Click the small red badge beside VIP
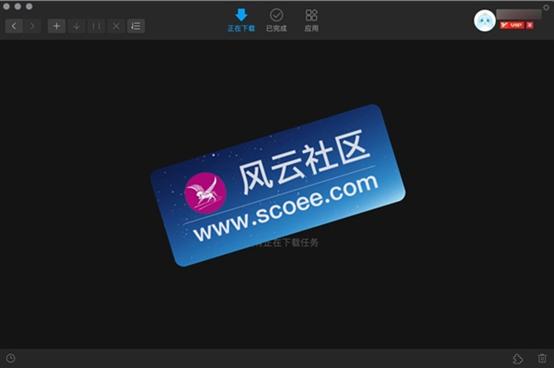 pyautogui.click(x=529, y=25)
